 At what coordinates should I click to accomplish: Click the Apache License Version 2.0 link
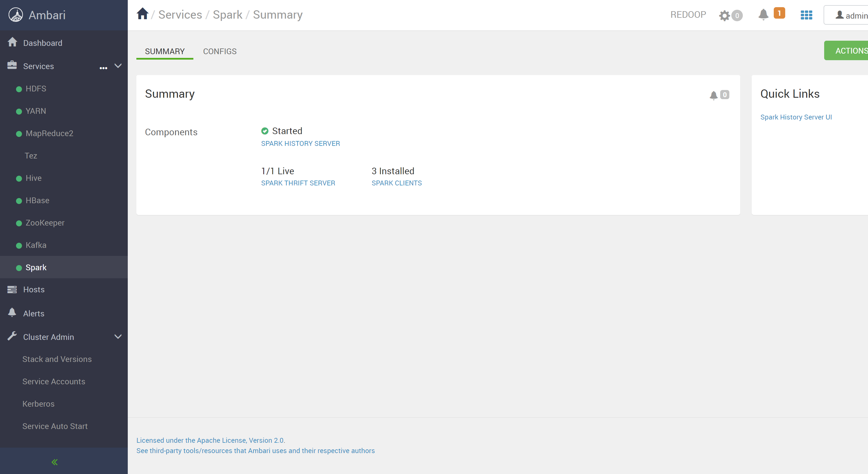tap(210, 440)
